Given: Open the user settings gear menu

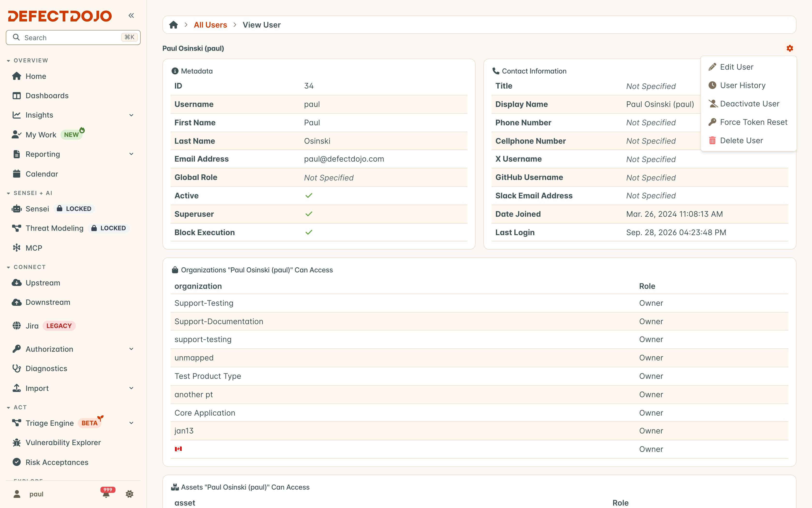Looking at the screenshot, I should click(790, 48).
